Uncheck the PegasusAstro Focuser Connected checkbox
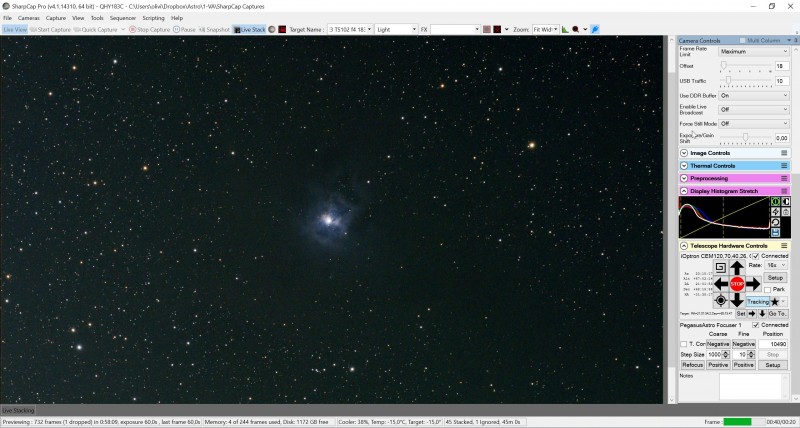Screen dimensions: 800x428 [756, 325]
